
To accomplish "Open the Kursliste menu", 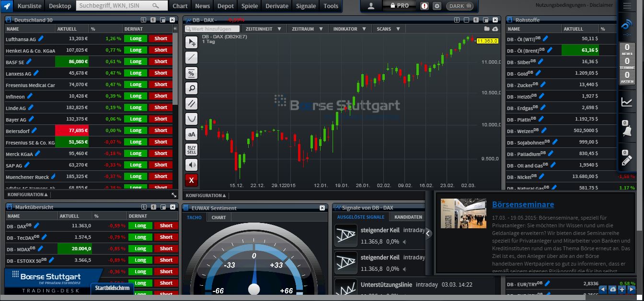I will 30,6.
